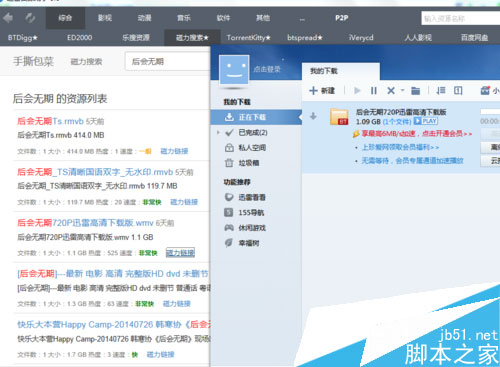Go back with the left arrow icon
Screen dimensions: 500x367
point(8,18)
